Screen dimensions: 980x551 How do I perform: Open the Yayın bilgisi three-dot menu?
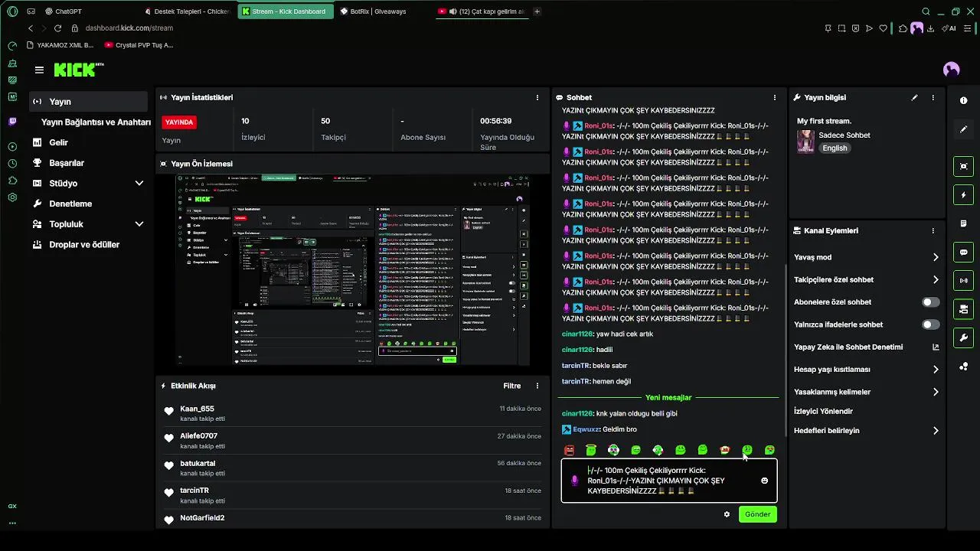click(933, 98)
